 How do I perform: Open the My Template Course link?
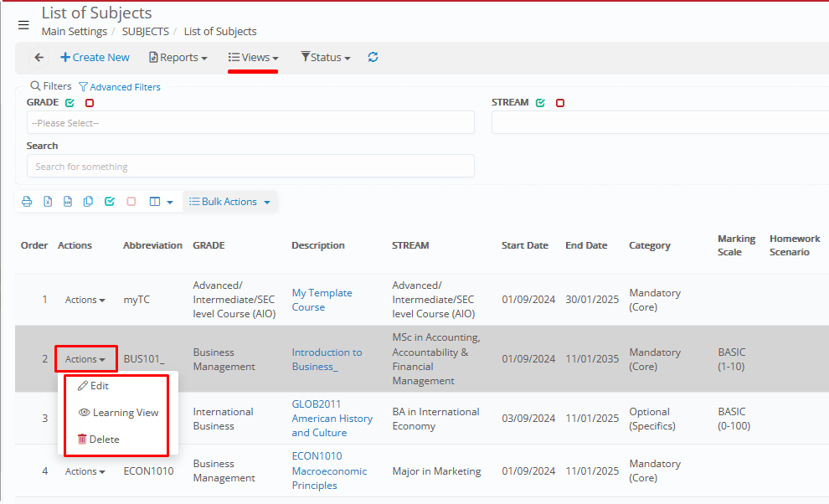pos(322,300)
